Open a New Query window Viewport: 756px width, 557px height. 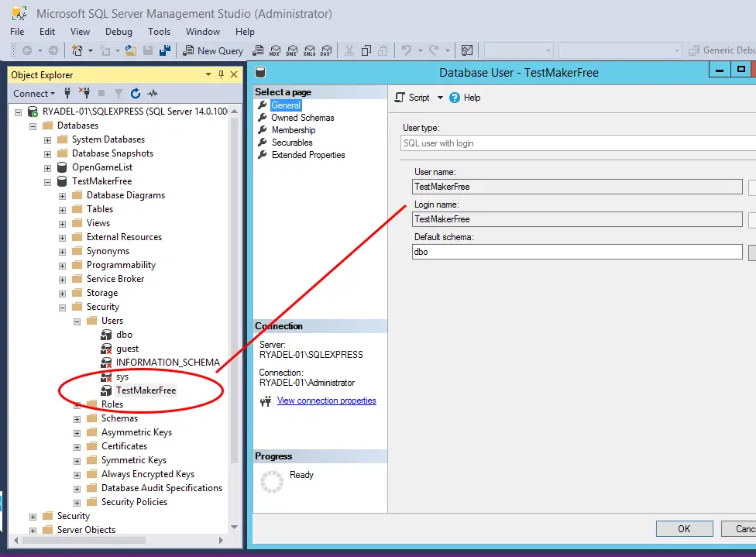[213, 50]
